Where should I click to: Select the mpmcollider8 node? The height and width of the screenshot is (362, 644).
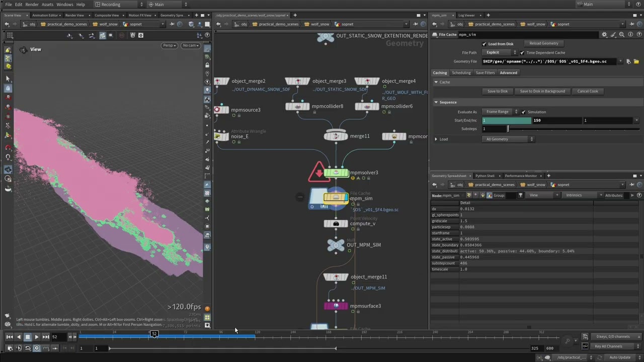click(297, 106)
